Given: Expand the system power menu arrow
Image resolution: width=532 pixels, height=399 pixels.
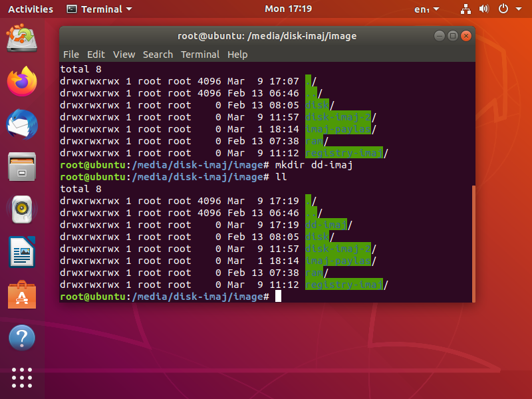Looking at the screenshot, I should pyautogui.click(x=519, y=9).
